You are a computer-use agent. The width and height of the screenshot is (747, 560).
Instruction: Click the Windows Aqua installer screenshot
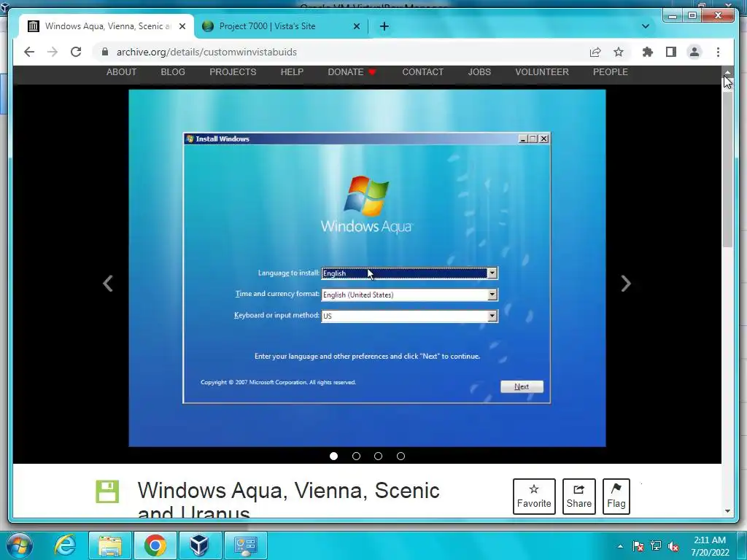tap(368, 268)
